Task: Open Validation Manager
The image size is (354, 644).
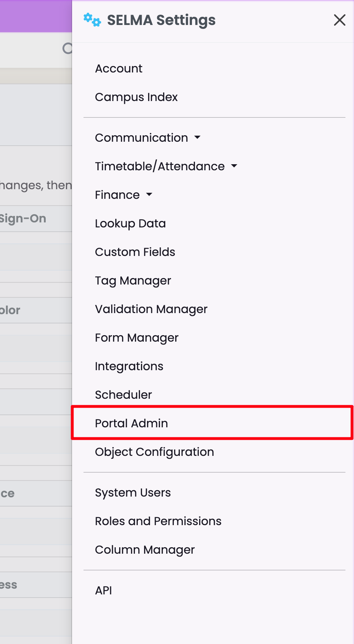Action: pyautogui.click(x=151, y=309)
